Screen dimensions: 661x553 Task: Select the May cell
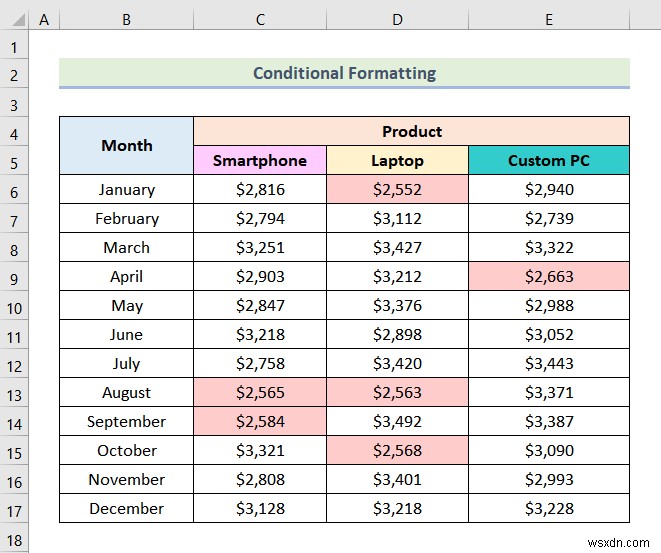point(126,305)
